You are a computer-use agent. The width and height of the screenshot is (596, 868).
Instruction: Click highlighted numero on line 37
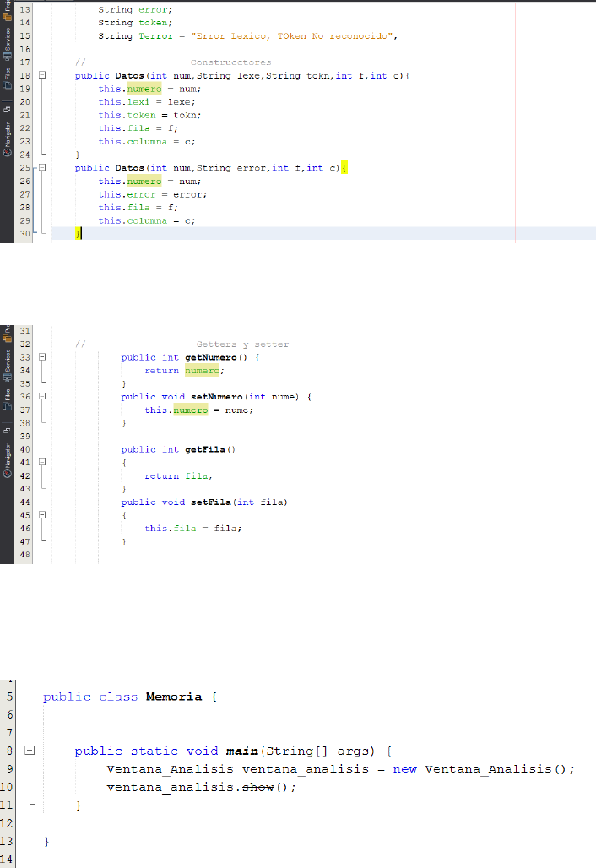tap(191, 410)
